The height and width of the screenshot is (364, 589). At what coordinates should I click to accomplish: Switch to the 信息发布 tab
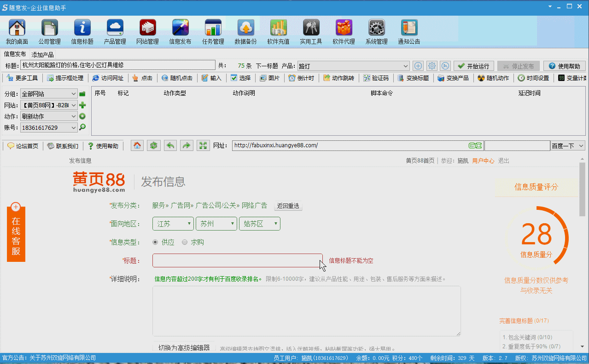click(x=15, y=54)
